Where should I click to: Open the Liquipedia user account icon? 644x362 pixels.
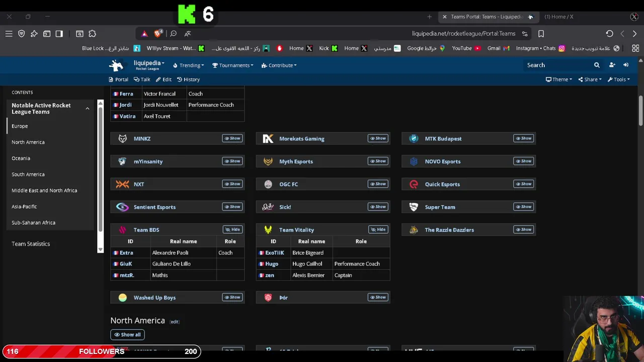click(612, 65)
